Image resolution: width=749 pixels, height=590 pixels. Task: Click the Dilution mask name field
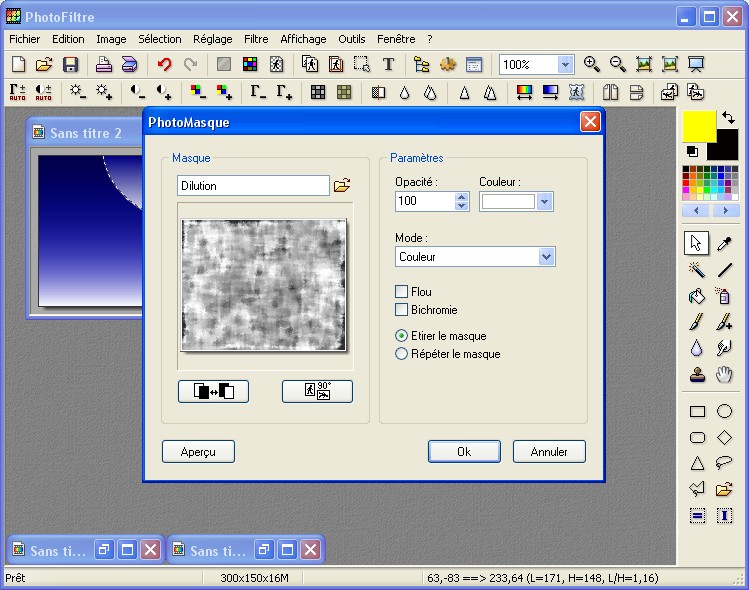coord(253,185)
